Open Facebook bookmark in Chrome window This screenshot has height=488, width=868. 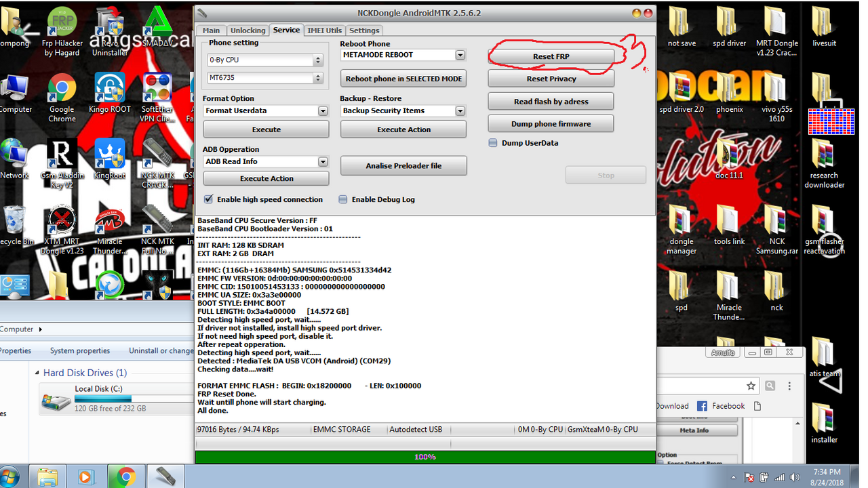(721, 406)
